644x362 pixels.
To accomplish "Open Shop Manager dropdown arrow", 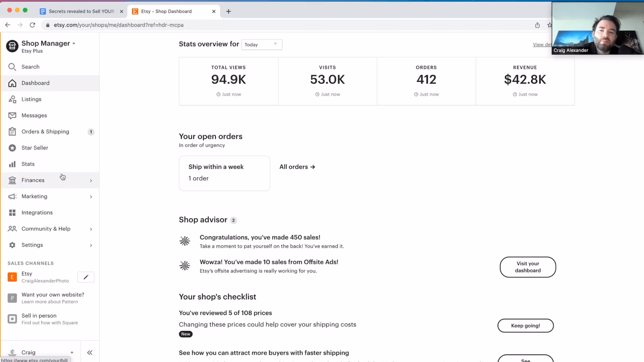I will pyautogui.click(x=74, y=44).
